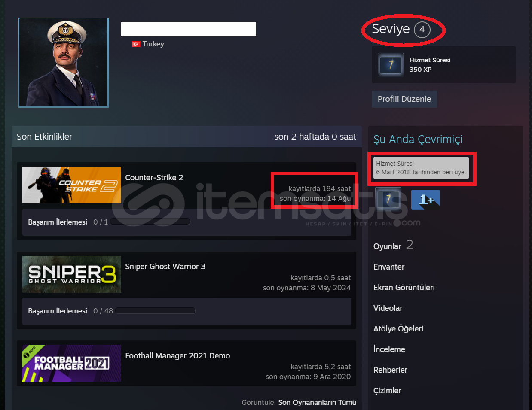Click 'son oynanma: 9 Ara 2020' text
Screen dimensions: 532x410
click(x=308, y=377)
